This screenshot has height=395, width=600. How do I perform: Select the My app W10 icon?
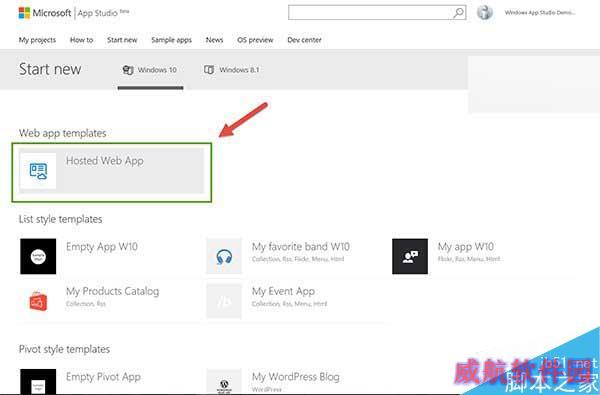410,256
